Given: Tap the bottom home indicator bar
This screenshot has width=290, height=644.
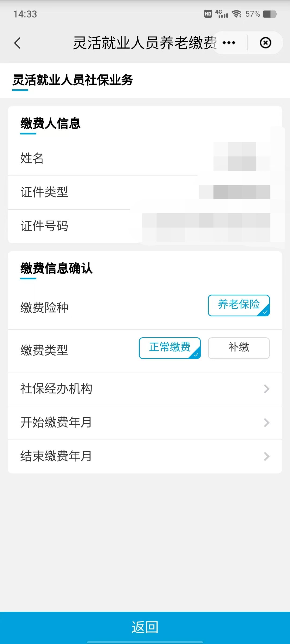Looking at the screenshot, I should [x=145, y=642].
